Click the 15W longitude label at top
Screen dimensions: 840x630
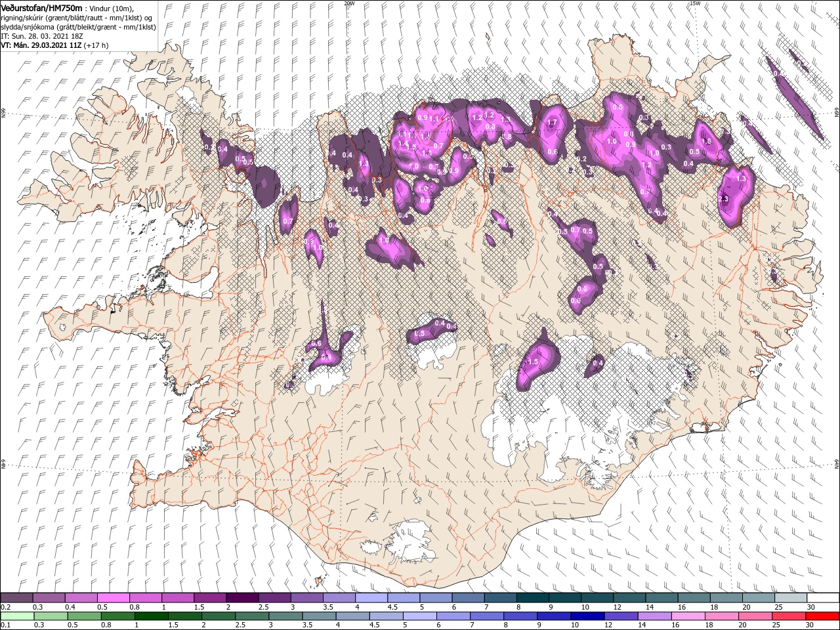coord(695,3)
